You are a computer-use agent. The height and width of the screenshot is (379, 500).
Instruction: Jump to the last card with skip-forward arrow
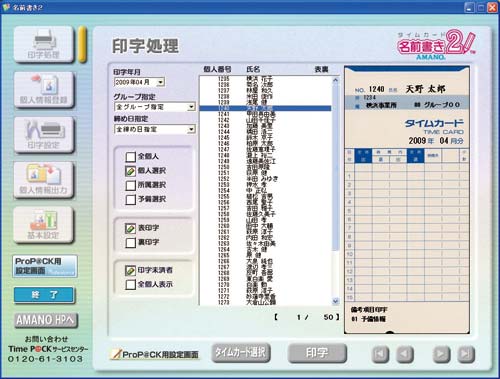tap(466, 354)
